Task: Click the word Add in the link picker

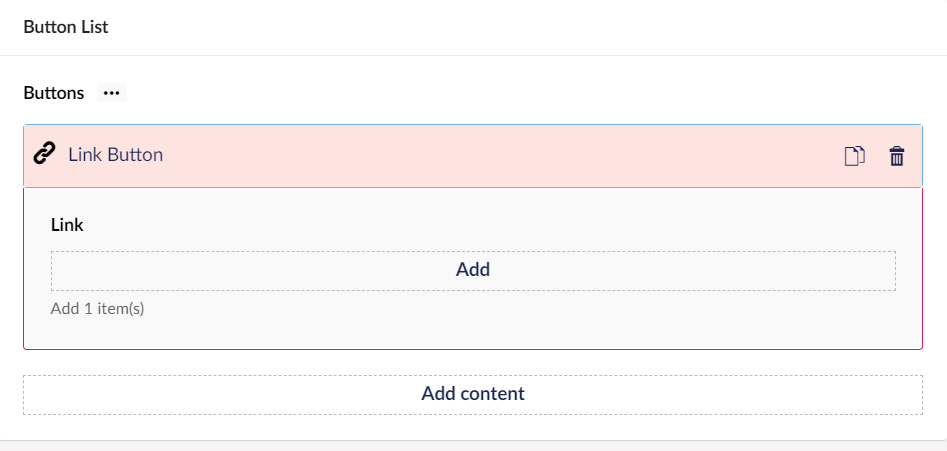Action: tap(473, 269)
